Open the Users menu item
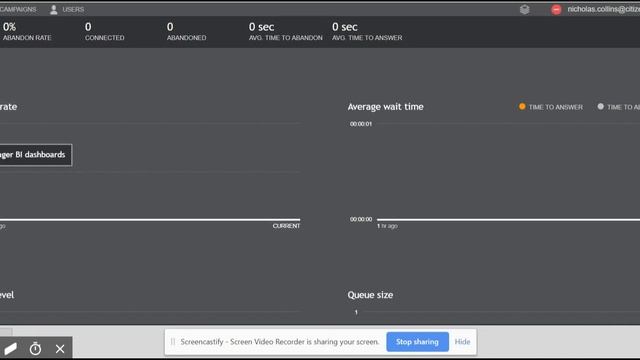640x360 pixels. 73,9
